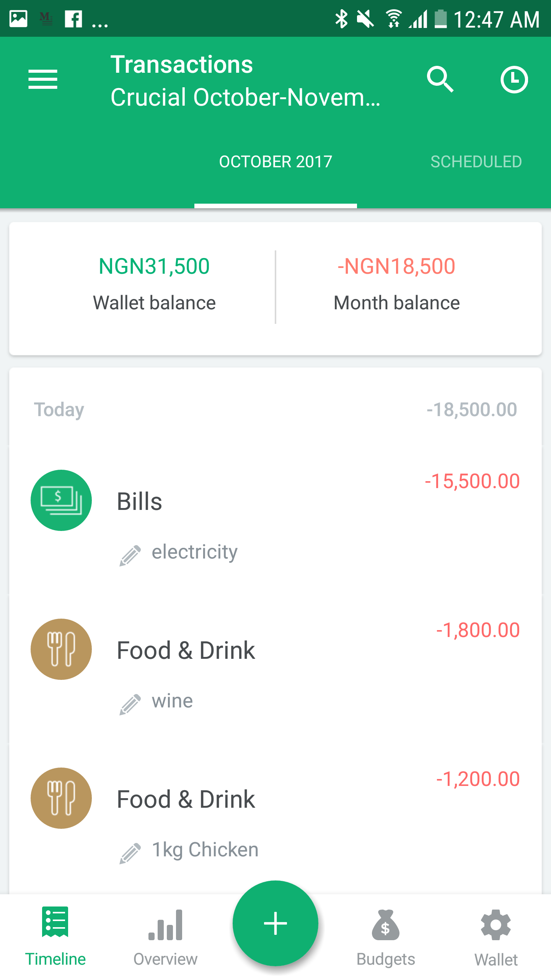Viewport: 551px width, 980px height.
Task: Go to Budgets money bag tab
Action: pyautogui.click(x=386, y=937)
